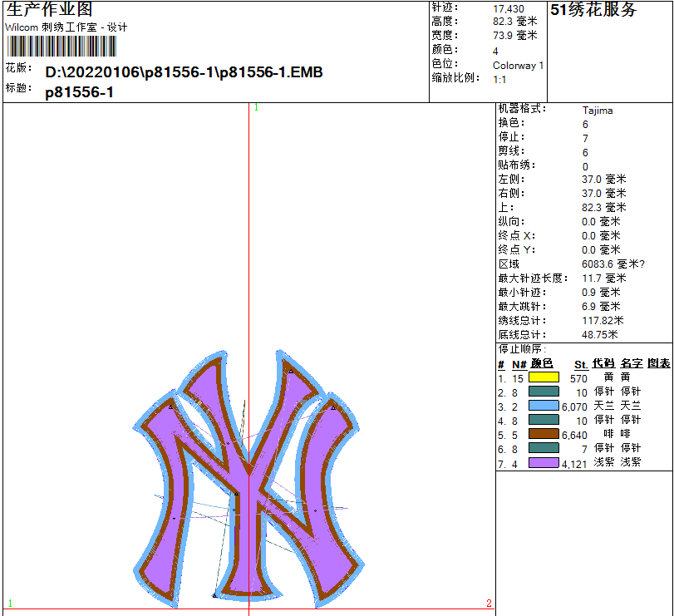Image resolution: width=674 pixels, height=616 pixels.
Task: Click the stitch count value 17,430
Action: [509, 9]
